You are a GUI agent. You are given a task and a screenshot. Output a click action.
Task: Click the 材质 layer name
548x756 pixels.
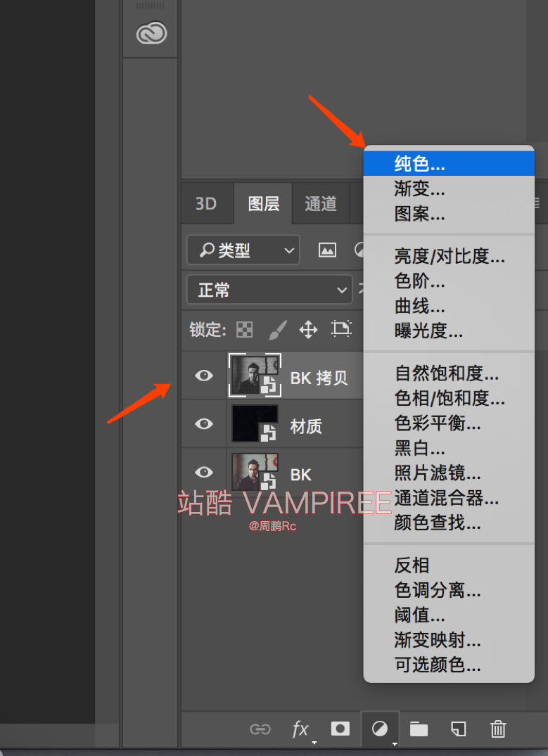[306, 426]
